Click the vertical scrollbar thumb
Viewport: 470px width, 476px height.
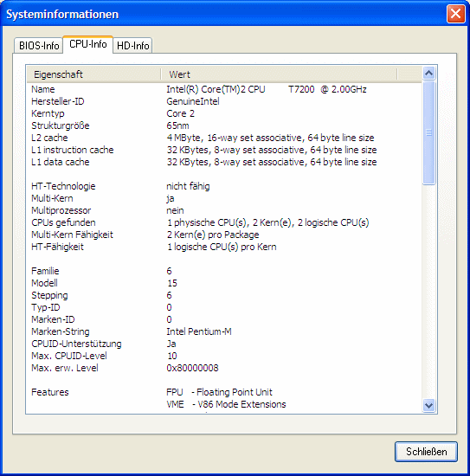tap(428, 132)
